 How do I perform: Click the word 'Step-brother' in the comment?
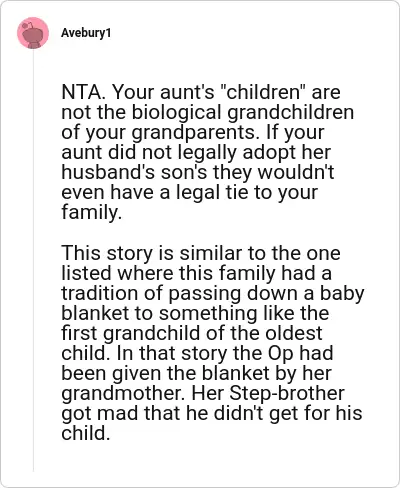pyautogui.click(x=287, y=393)
